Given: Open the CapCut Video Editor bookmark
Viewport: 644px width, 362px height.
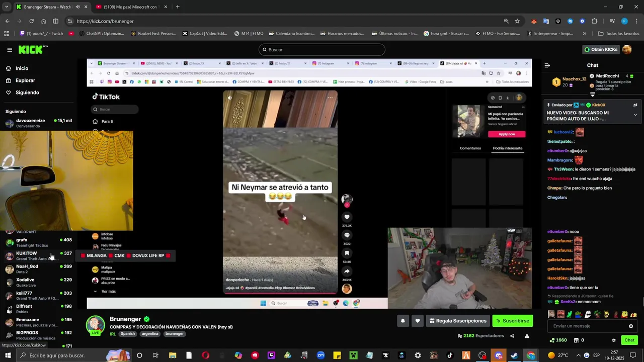Looking at the screenshot, I should (204, 34).
